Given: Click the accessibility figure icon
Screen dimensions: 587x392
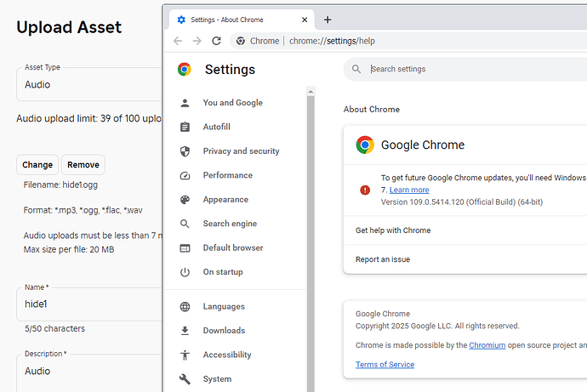Looking at the screenshot, I should (185, 355).
